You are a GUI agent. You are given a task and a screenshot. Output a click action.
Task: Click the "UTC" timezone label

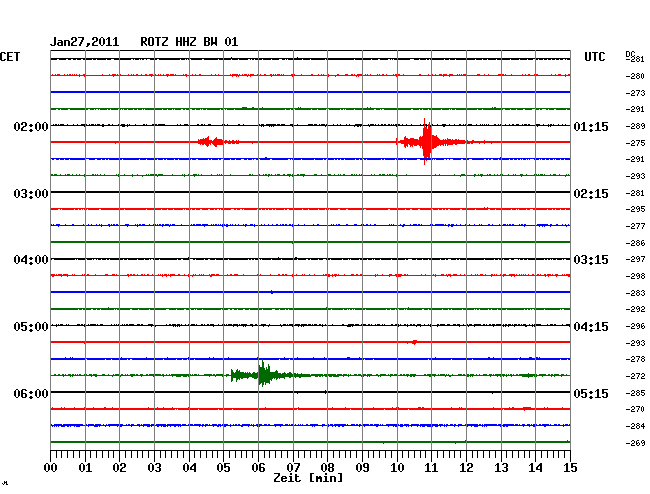tap(594, 57)
